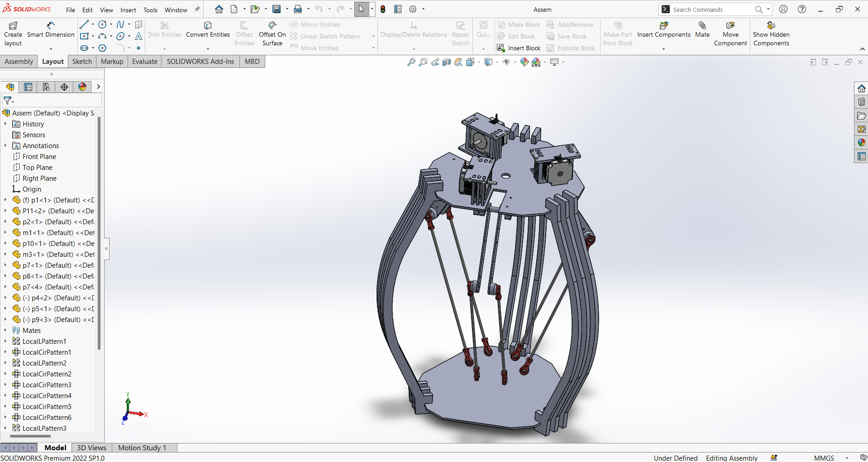Expand the LocalCirPattern1 node
868x462 pixels.
[5, 352]
